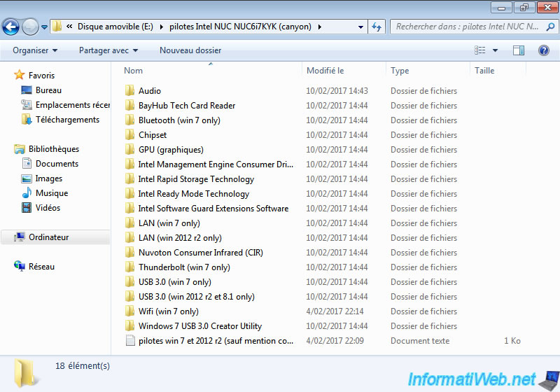Click Disque amovible (E:) in the address bar
Viewport: 560px width, 392px height.
[x=115, y=27]
